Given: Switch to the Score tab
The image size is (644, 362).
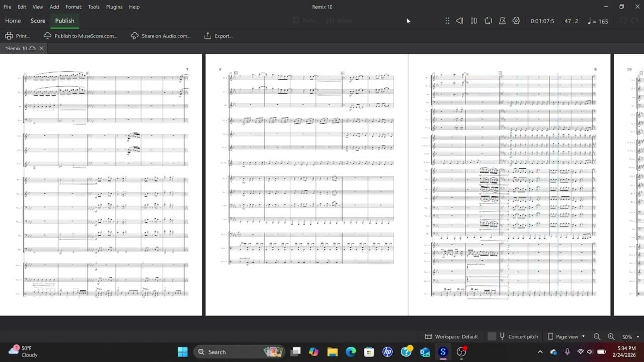Looking at the screenshot, I should [x=38, y=21].
